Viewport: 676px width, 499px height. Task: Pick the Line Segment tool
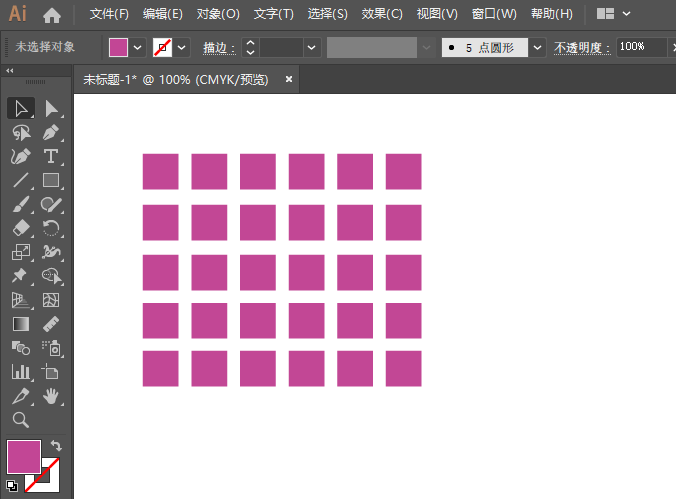20,181
